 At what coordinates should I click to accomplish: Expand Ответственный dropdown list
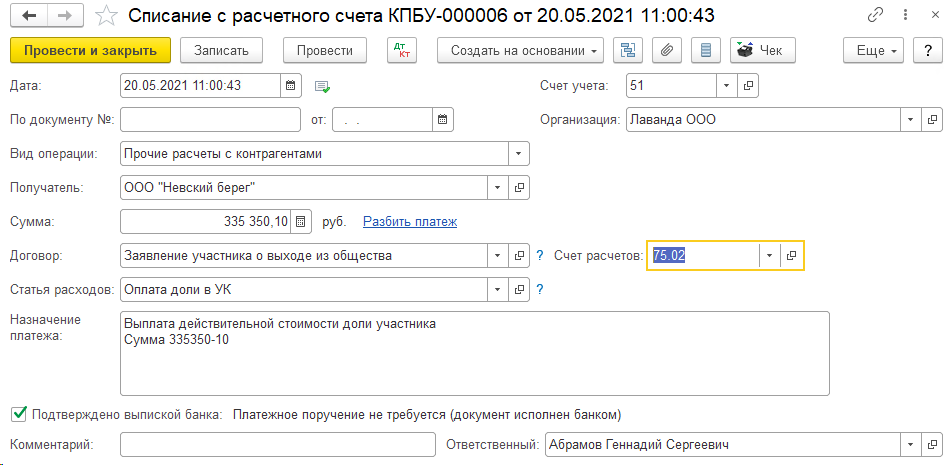(910, 444)
